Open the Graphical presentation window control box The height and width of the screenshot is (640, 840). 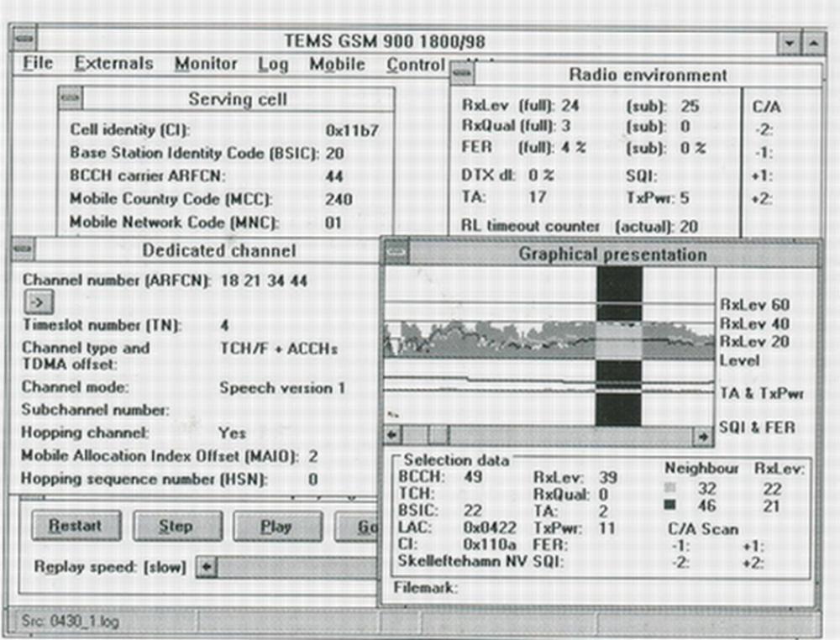[397, 252]
